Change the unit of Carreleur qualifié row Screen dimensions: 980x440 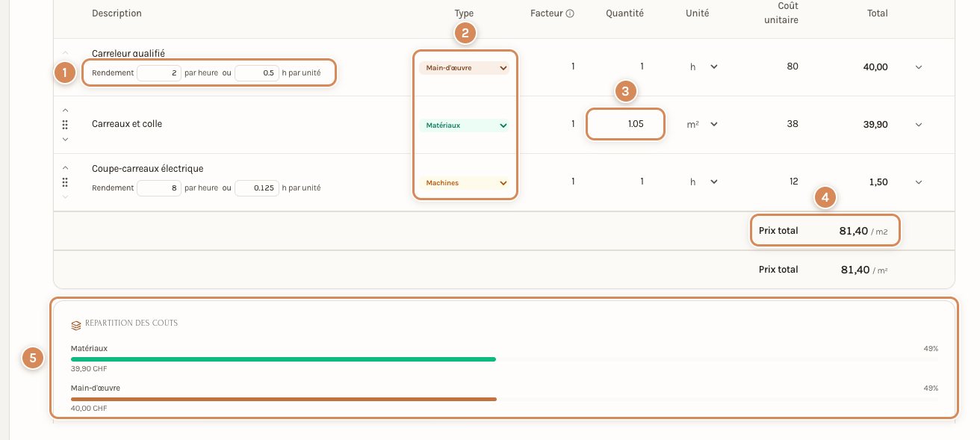[704, 66]
